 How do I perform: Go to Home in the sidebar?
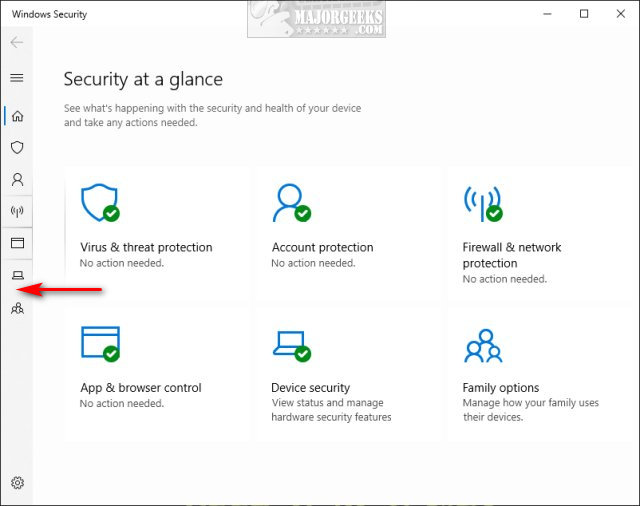coord(17,116)
